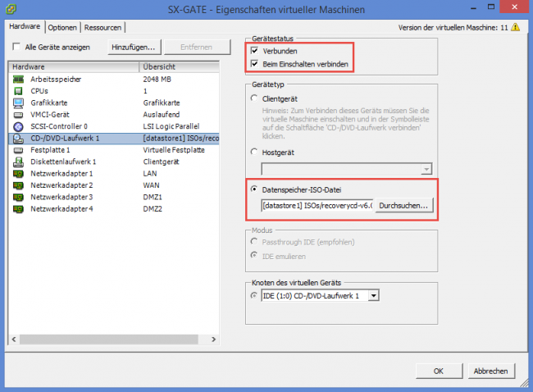Open the IDE (1:0) node dropdown

pos(373,295)
